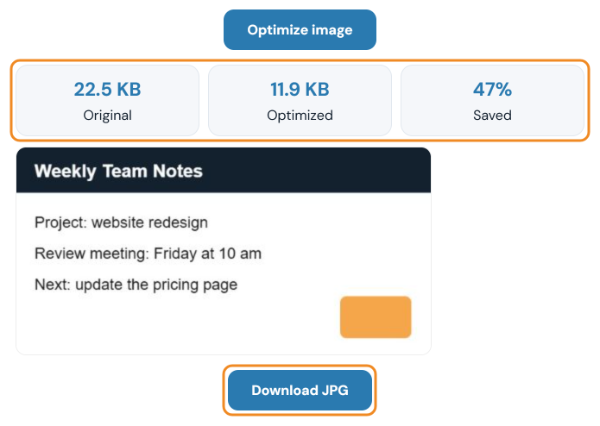Select the 22.5 KB Original size card
This screenshot has height=426, width=600.
tap(108, 100)
